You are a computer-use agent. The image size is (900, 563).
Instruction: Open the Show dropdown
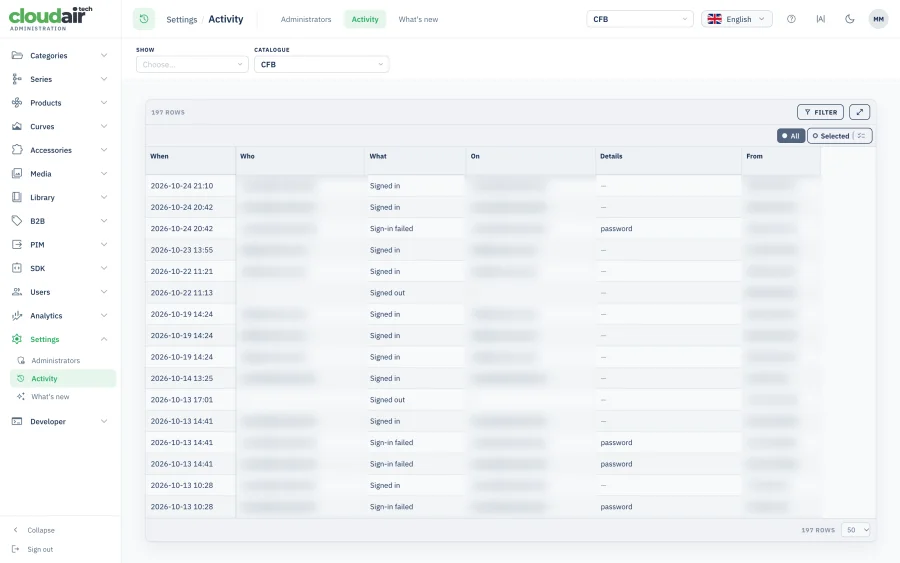tap(192, 64)
